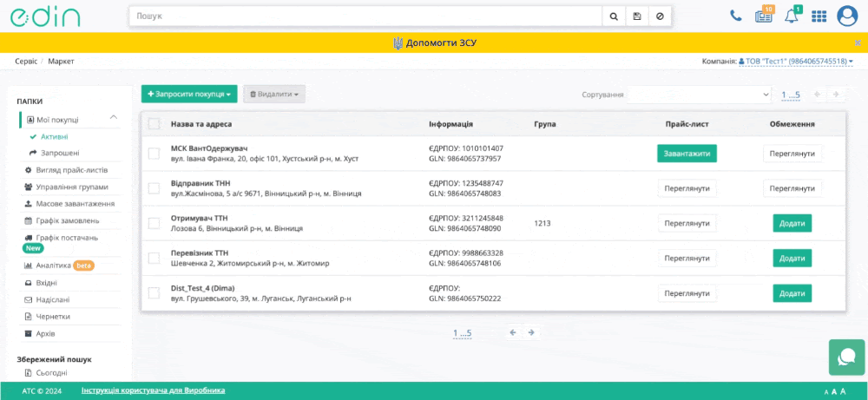The height and width of the screenshot is (400, 868).
Task: Select the Активні subfolder
Action: 54,136
